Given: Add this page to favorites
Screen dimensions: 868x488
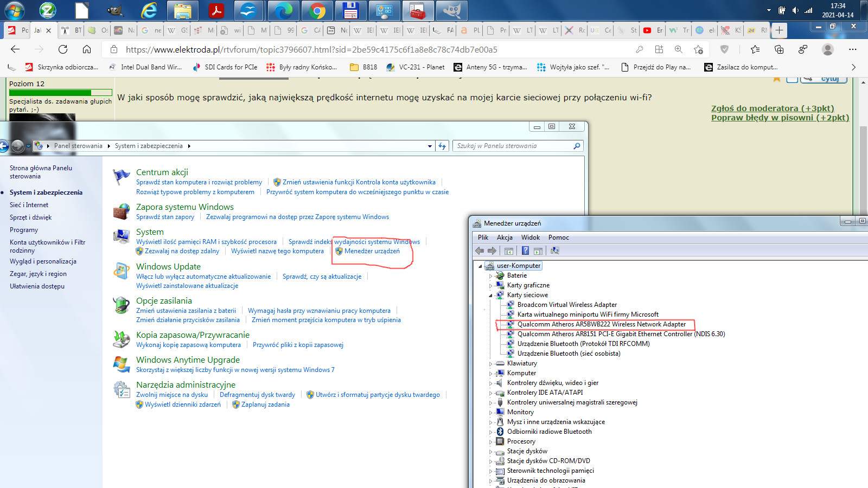Looking at the screenshot, I should tap(698, 49).
